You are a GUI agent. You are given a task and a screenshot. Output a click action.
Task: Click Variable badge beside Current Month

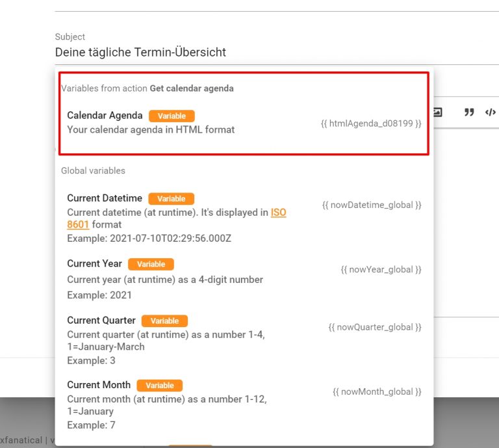pyautogui.click(x=159, y=386)
